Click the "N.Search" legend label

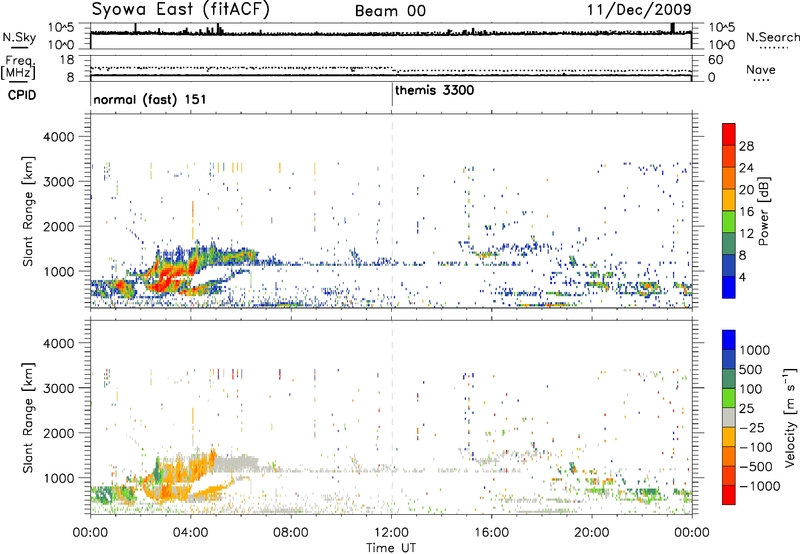pos(772,37)
